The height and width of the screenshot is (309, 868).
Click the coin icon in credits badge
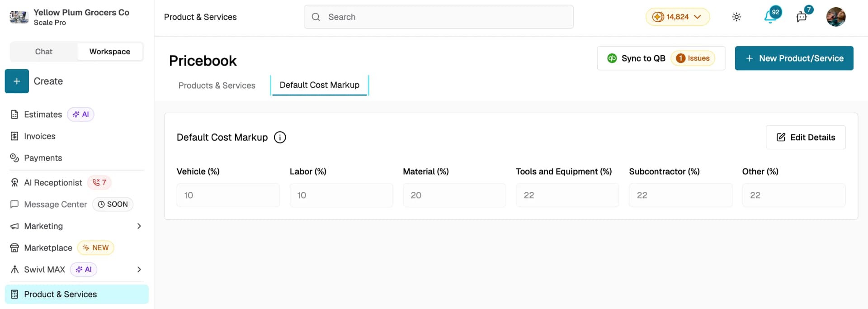click(658, 17)
